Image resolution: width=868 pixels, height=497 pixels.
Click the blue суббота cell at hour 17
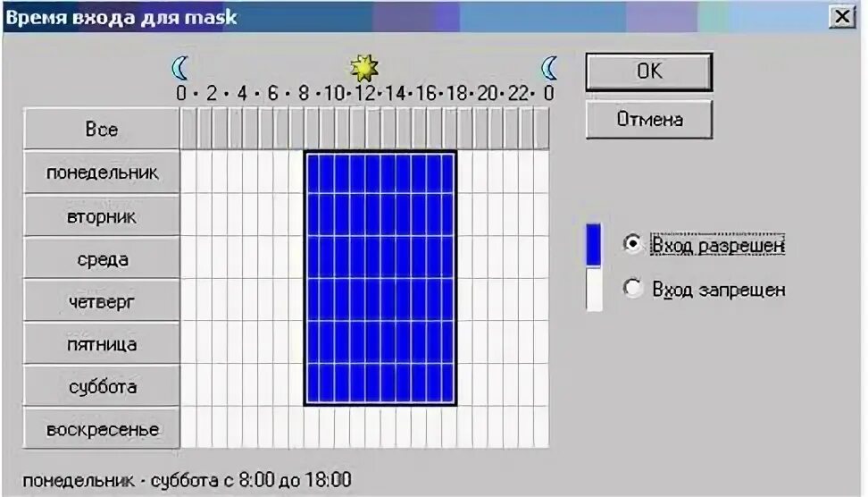coord(449,384)
